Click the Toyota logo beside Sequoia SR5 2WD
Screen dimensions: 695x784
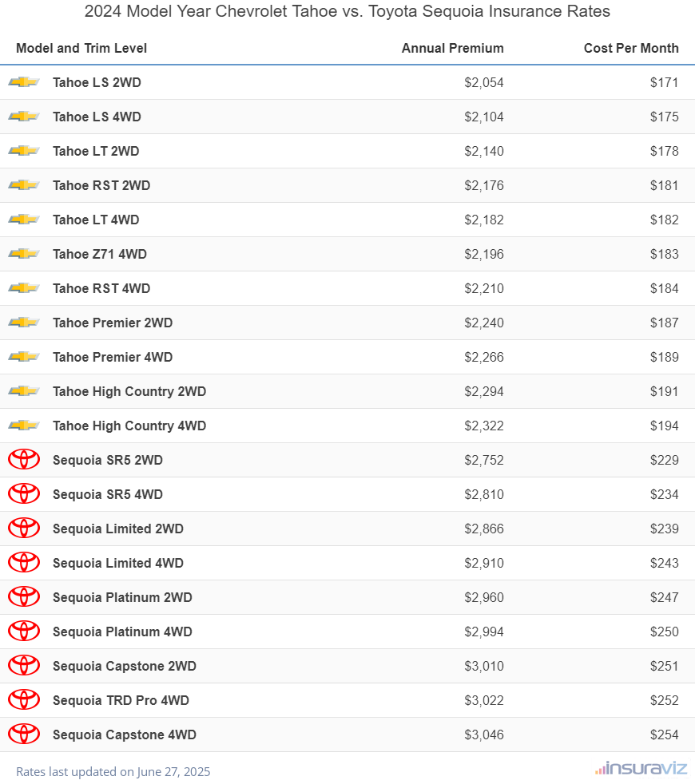tap(24, 460)
